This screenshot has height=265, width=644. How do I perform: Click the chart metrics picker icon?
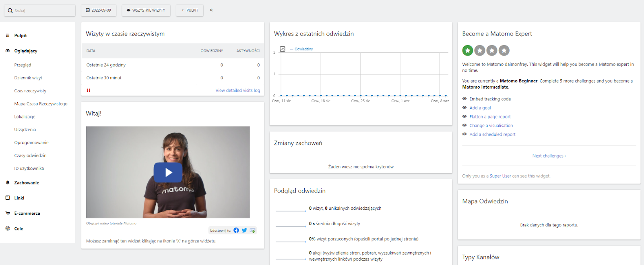pos(283,49)
